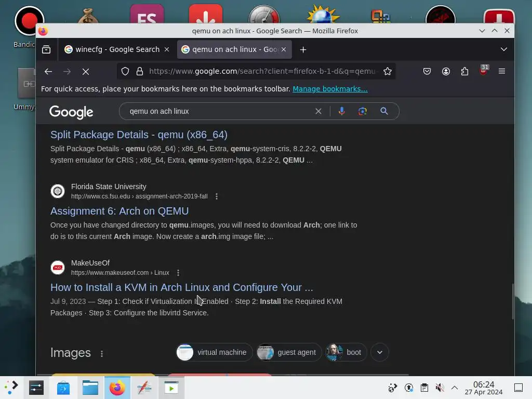This screenshot has width=532, height=399.
Task: Click the page vertical scrollbar thumb
Action: coord(512,301)
